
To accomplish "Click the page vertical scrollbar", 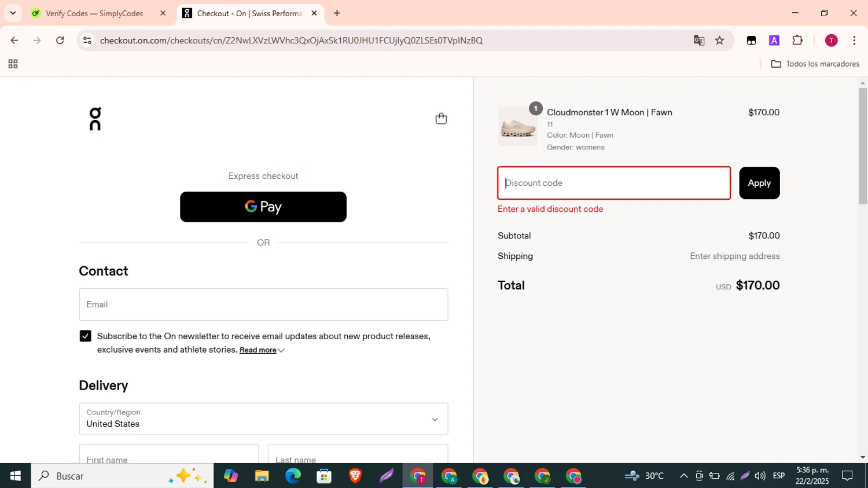I will [863, 146].
